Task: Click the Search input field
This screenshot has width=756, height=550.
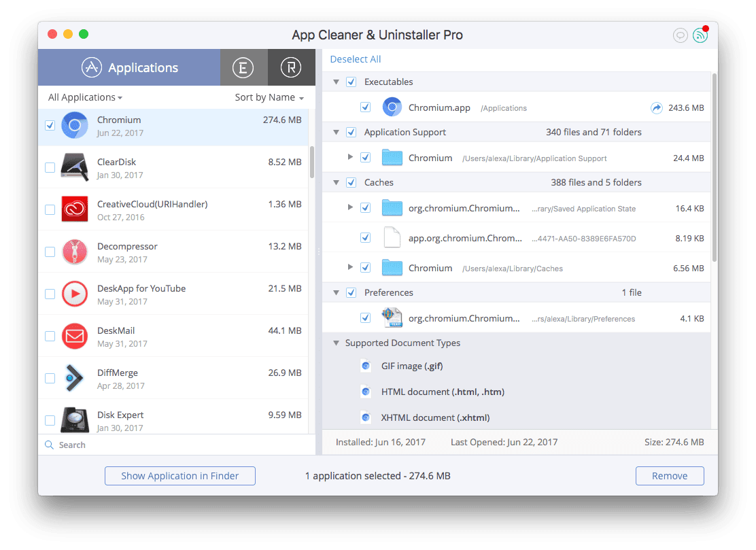Action: pyautogui.click(x=177, y=445)
